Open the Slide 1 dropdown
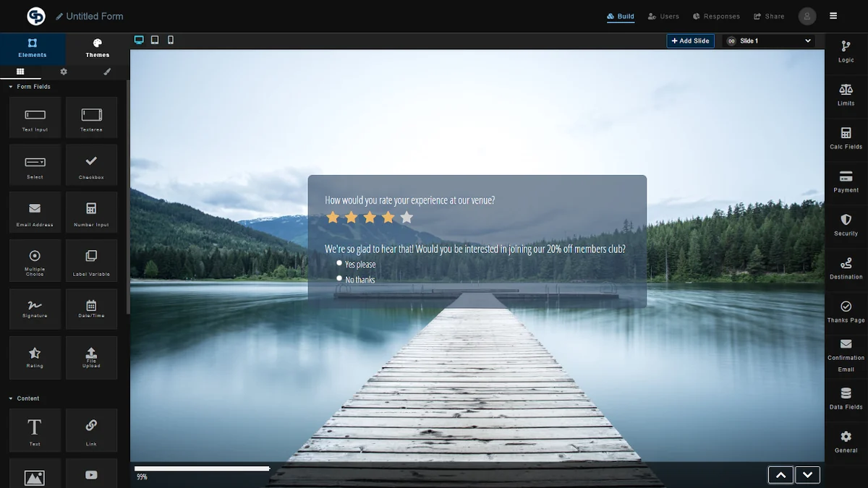The width and height of the screenshot is (868, 488). click(x=769, y=41)
